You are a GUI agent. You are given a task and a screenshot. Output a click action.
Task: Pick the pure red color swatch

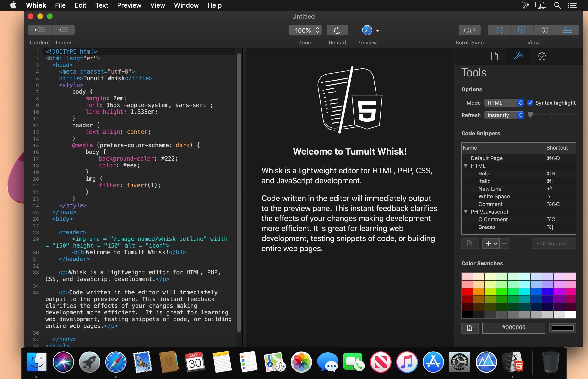(x=467, y=292)
